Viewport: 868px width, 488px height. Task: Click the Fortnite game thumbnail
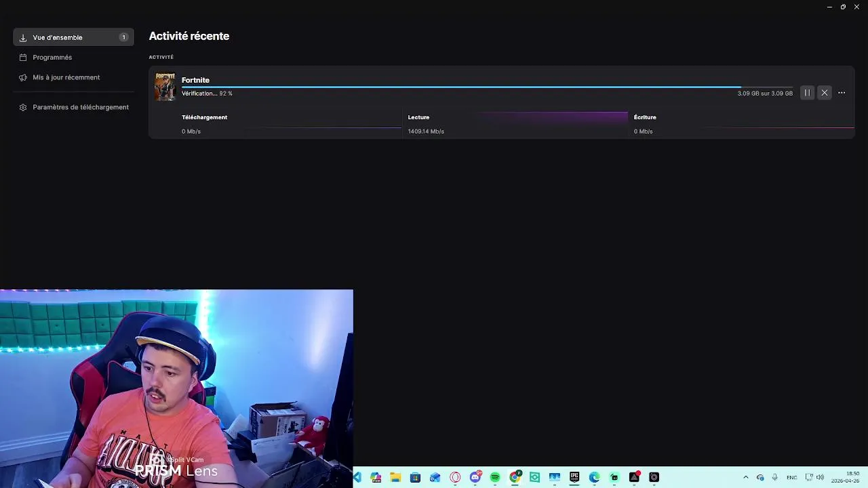pos(165,87)
